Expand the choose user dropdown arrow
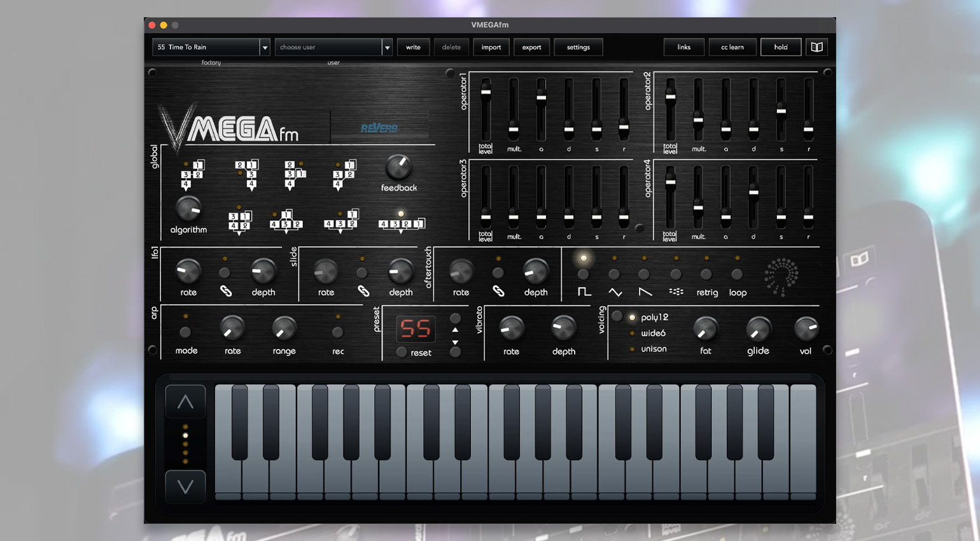Image resolution: width=980 pixels, height=541 pixels. point(387,47)
